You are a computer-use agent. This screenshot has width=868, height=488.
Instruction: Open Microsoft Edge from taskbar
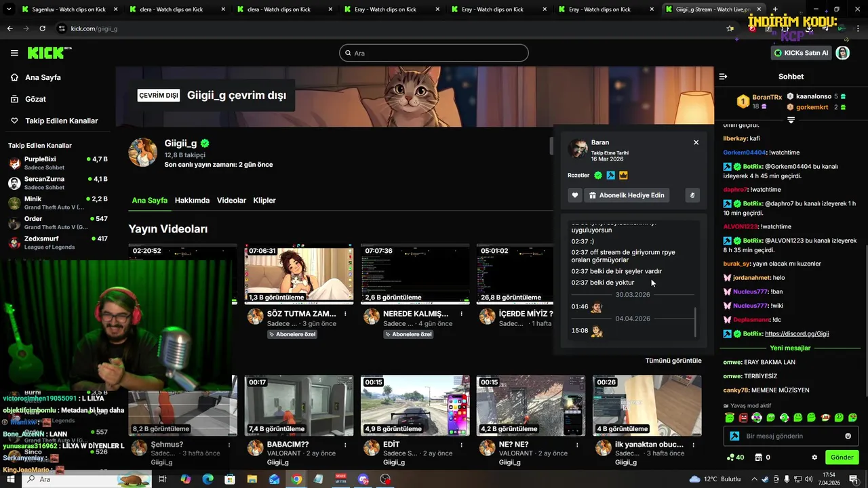pyautogui.click(x=208, y=479)
